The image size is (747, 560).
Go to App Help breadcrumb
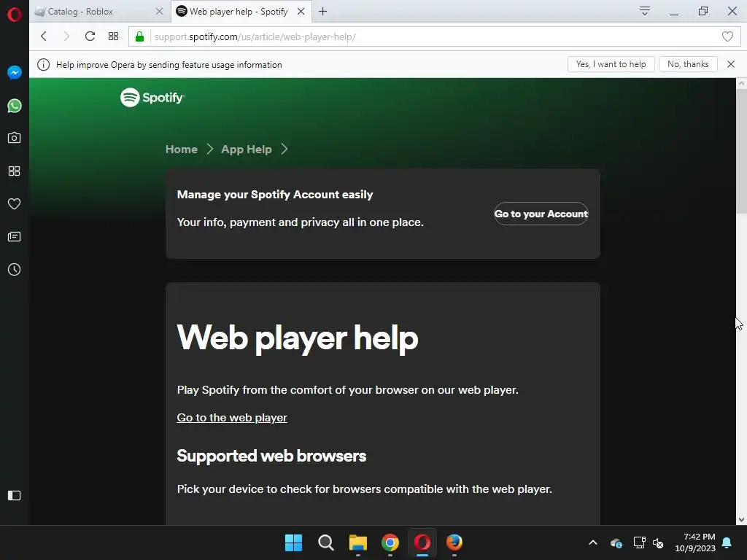click(x=247, y=149)
